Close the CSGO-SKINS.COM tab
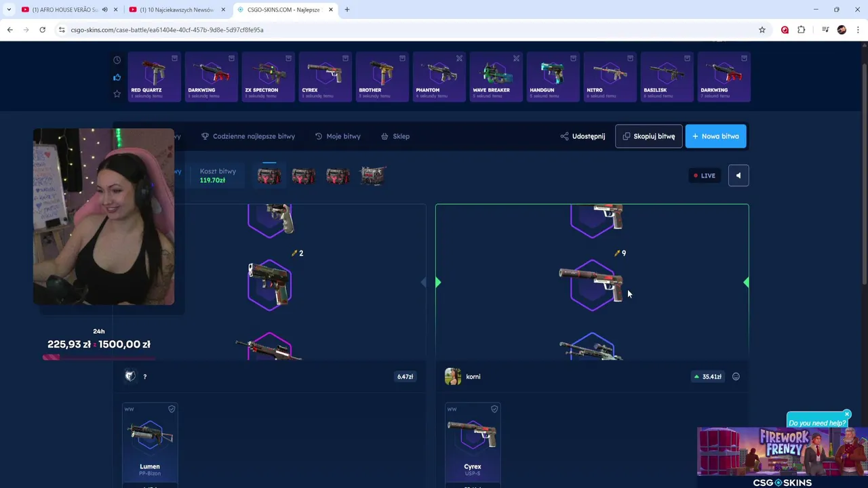The height and width of the screenshot is (488, 868). click(x=330, y=9)
